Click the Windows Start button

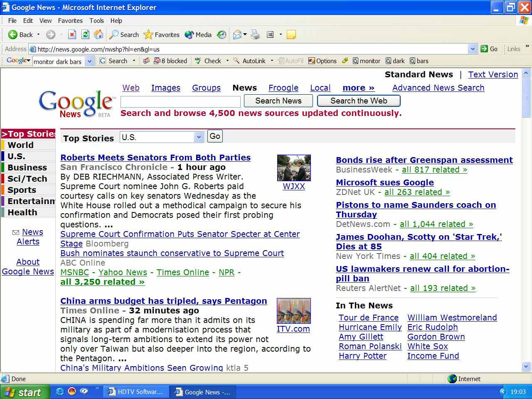(25, 392)
